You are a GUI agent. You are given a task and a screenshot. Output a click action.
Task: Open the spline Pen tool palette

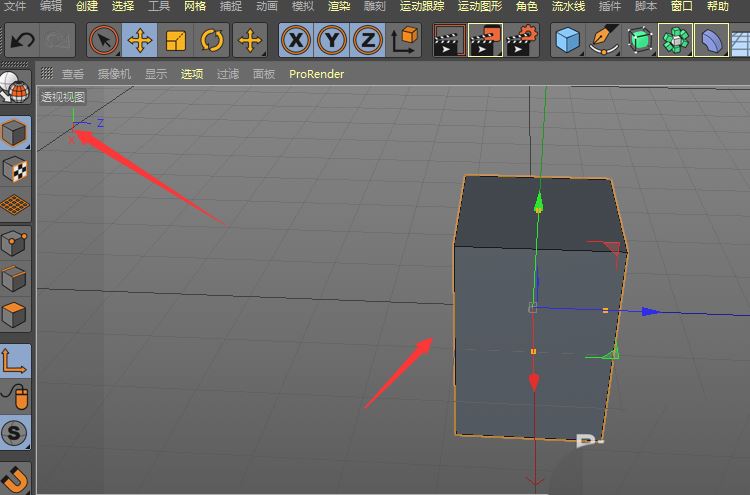(604, 41)
